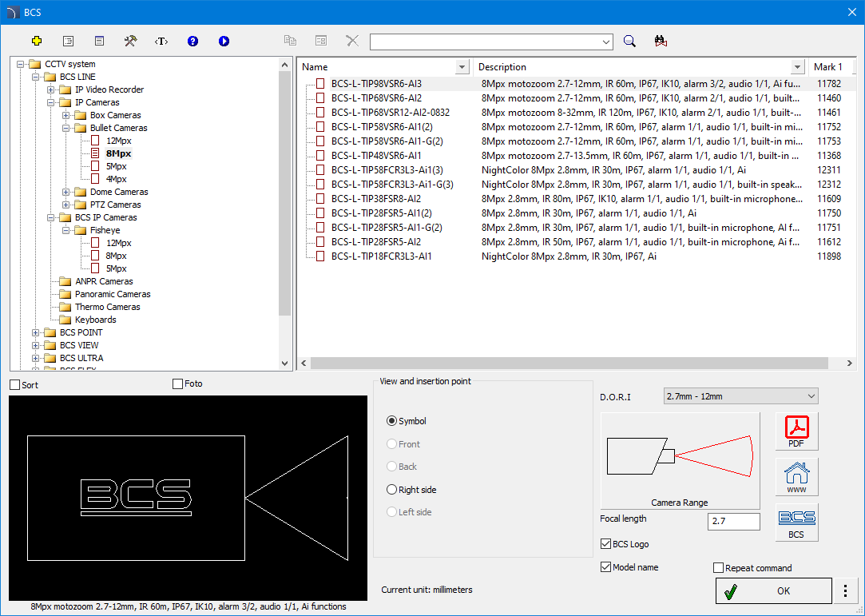The height and width of the screenshot is (616, 865).
Task: Collapse the Bullet Cameras folder
Action: [x=65, y=128]
